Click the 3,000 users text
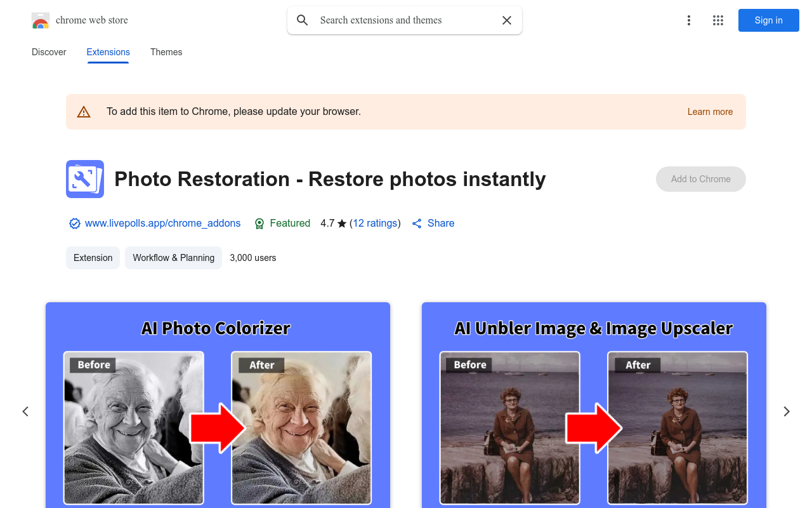Image resolution: width=812 pixels, height=508 pixels. (x=253, y=258)
